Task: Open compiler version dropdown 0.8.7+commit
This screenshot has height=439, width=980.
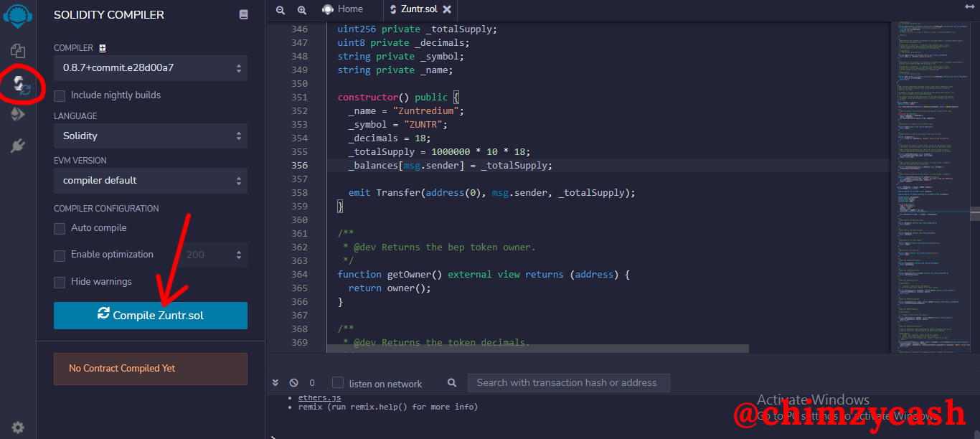Action: coord(151,68)
